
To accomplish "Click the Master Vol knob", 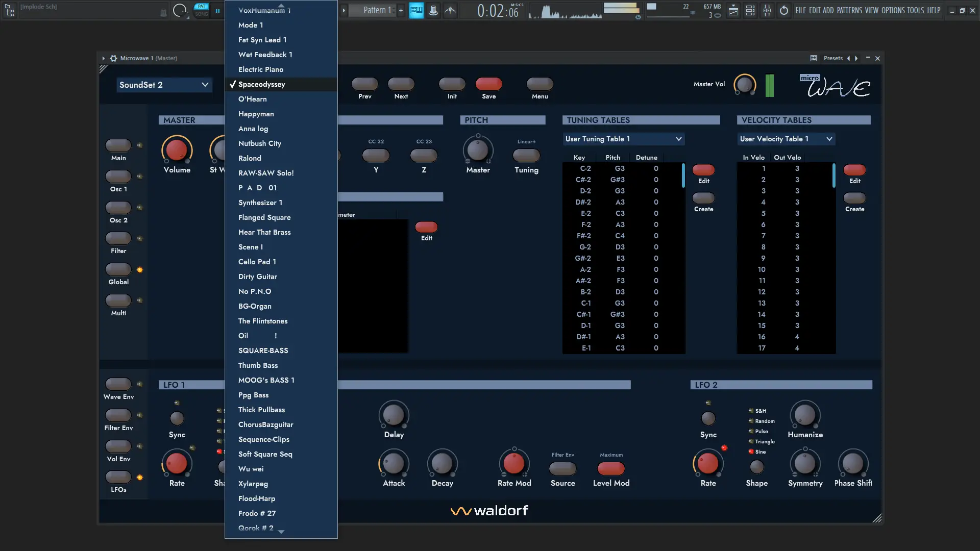I will click(x=744, y=85).
